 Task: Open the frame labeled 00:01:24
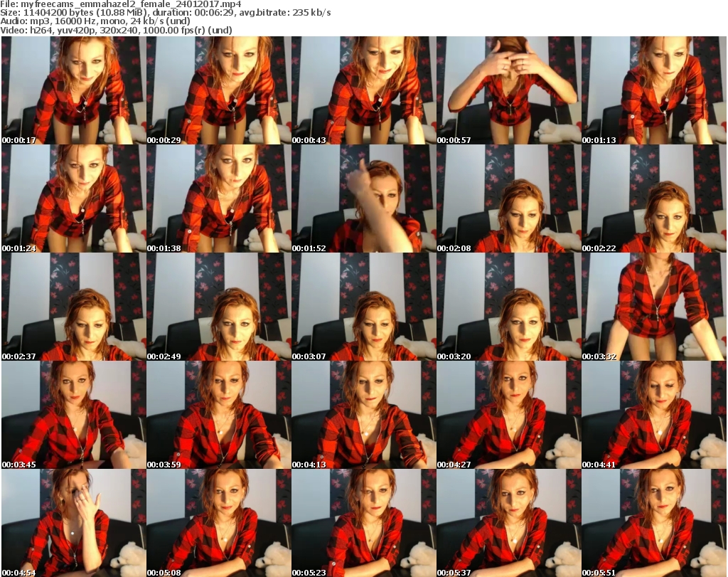pyautogui.click(x=73, y=198)
